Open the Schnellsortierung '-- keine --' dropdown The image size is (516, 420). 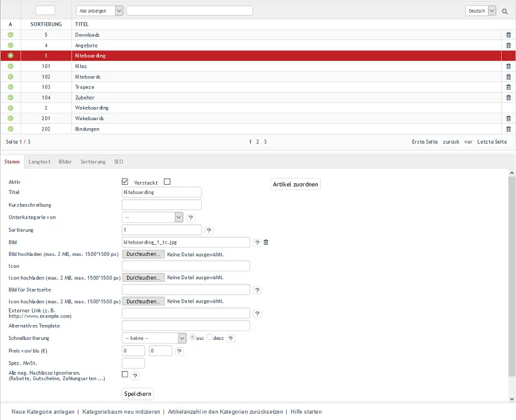tap(154, 338)
